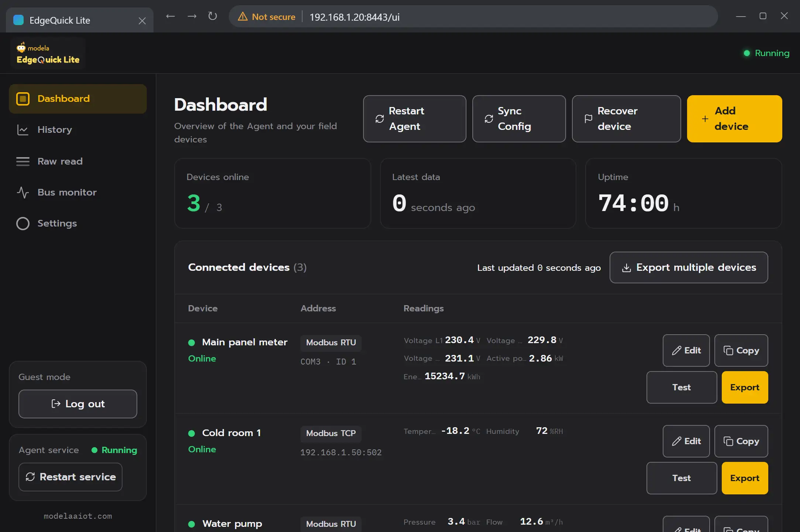The width and height of the screenshot is (800, 532).
Task: Click the Settings circle icon
Action: [23, 223]
